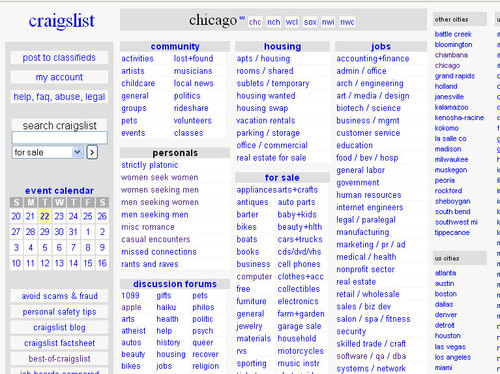Open my account link
The image size is (500, 374).
tap(59, 77)
